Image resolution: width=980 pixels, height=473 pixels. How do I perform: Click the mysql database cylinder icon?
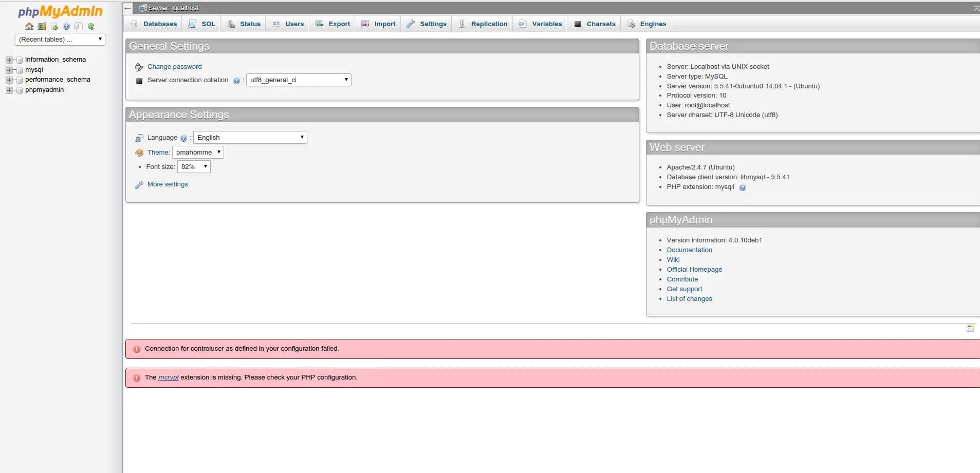20,70
